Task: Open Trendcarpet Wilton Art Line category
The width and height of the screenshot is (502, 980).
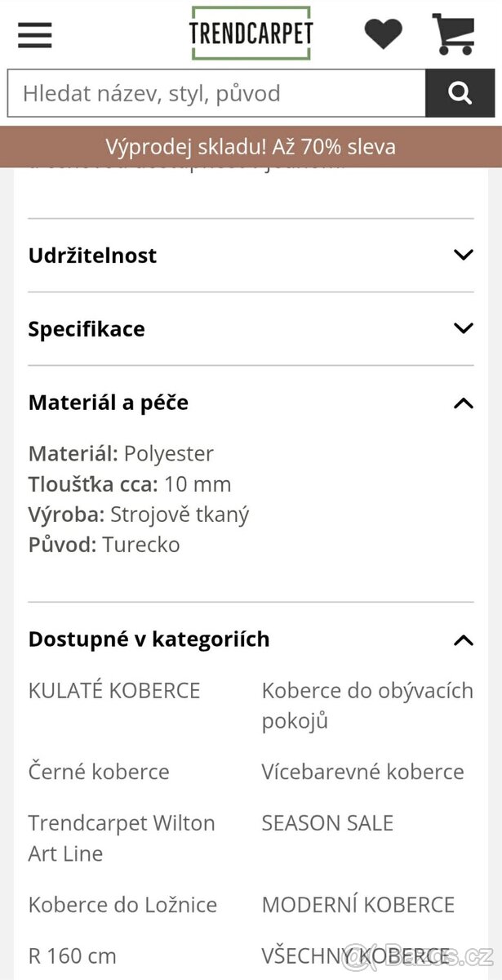Action: [122, 838]
